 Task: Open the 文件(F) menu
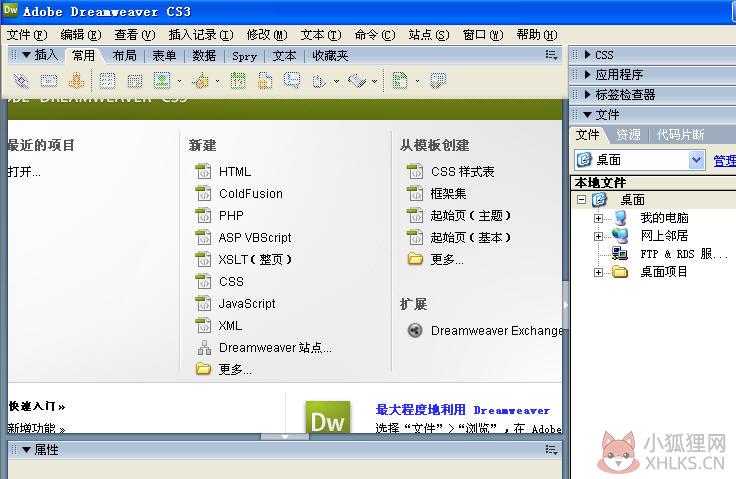pyautogui.click(x=27, y=35)
